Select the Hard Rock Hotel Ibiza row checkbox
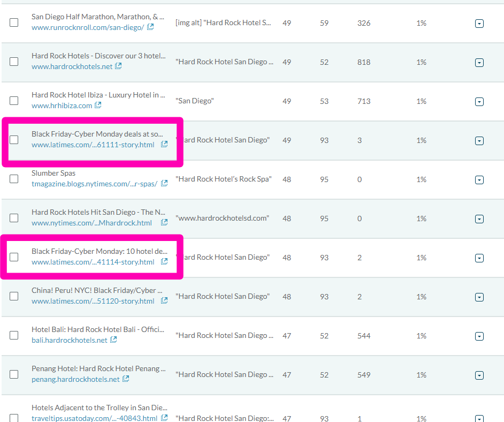This screenshot has width=504, height=422. (14, 101)
